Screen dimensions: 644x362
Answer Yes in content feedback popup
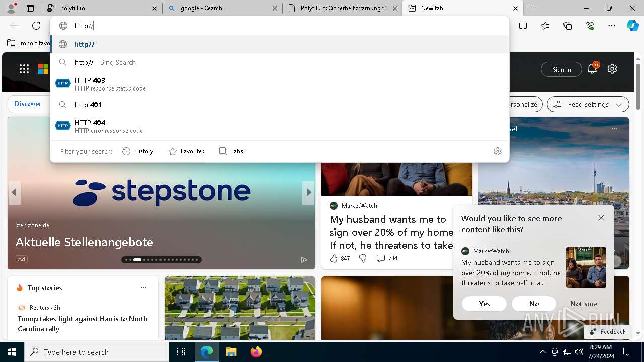point(484,304)
